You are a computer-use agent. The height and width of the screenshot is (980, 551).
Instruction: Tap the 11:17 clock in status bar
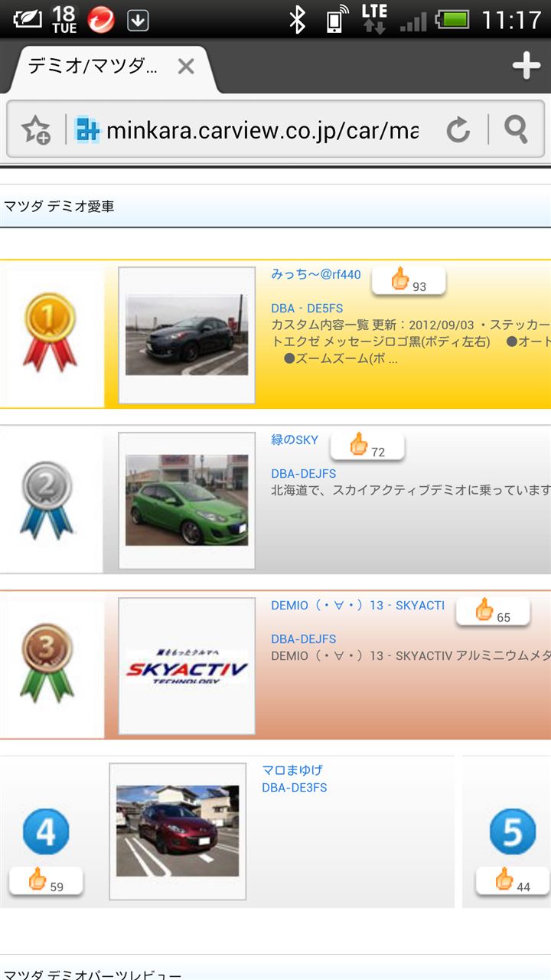(x=511, y=19)
